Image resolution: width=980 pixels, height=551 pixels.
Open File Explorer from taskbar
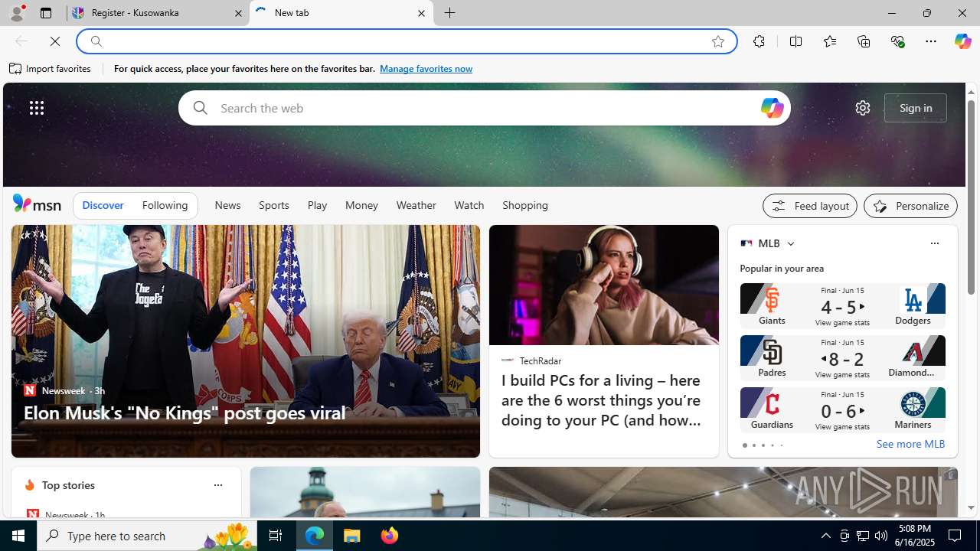(x=352, y=536)
